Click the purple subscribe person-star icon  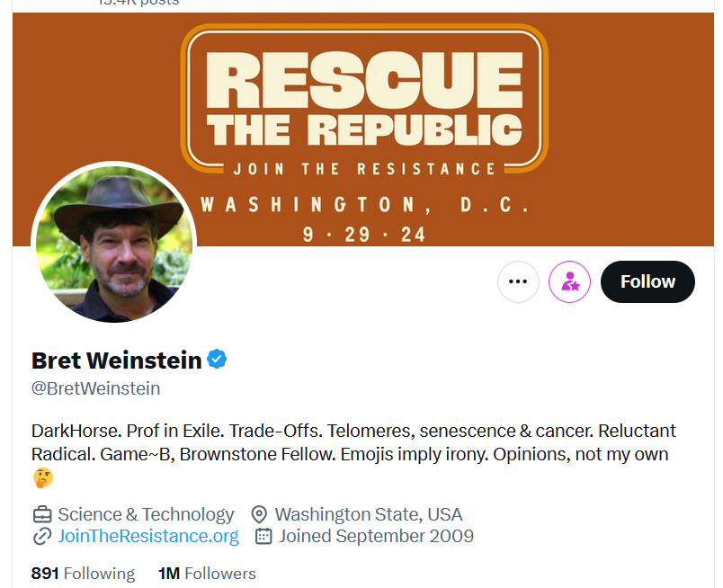(x=569, y=281)
